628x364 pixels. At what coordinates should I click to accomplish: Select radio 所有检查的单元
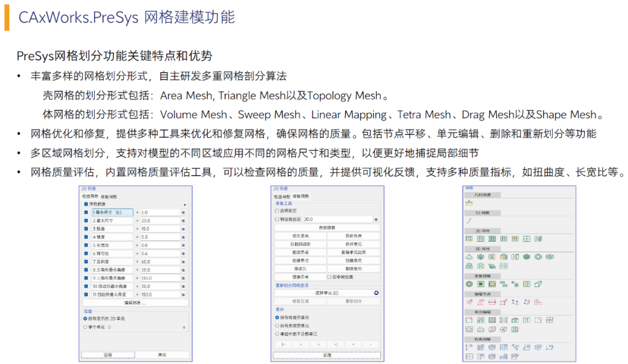click(x=277, y=317)
